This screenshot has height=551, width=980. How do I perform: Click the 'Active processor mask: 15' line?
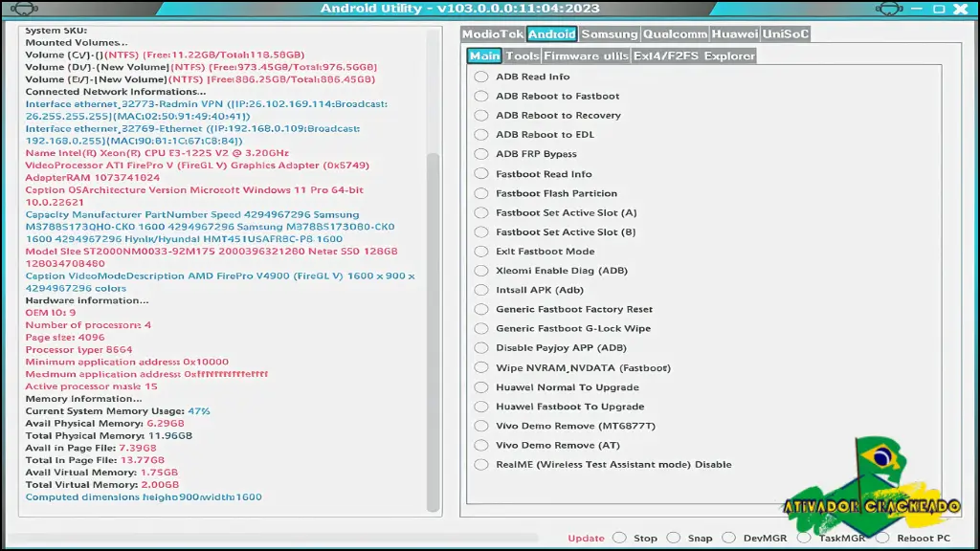pos(91,386)
